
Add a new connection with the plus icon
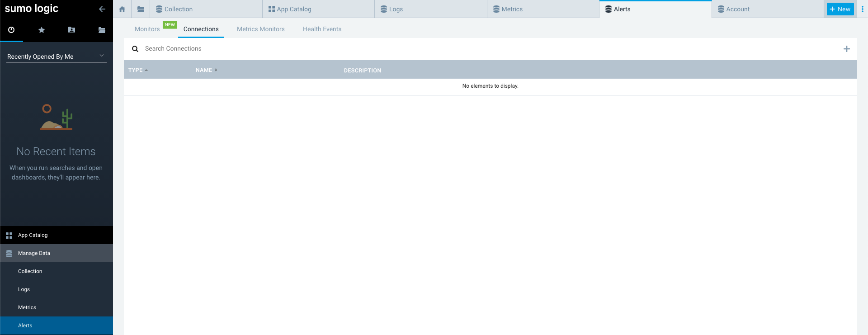pos(846,49)
